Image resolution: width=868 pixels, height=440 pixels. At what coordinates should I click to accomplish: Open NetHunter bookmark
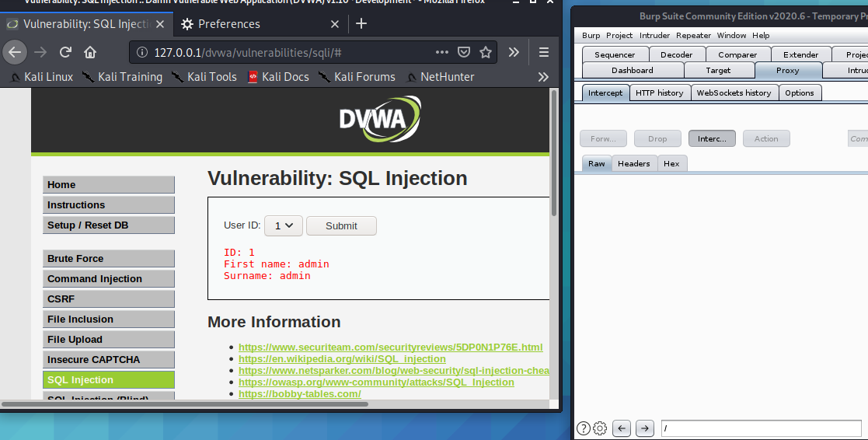(440, 77)
